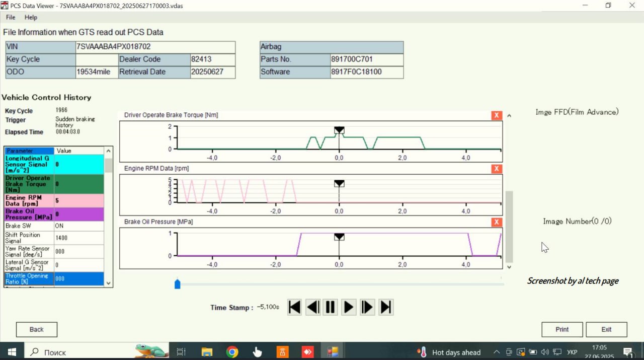Click the Print button
The image size is (644, 360).
tap(562, 329)
